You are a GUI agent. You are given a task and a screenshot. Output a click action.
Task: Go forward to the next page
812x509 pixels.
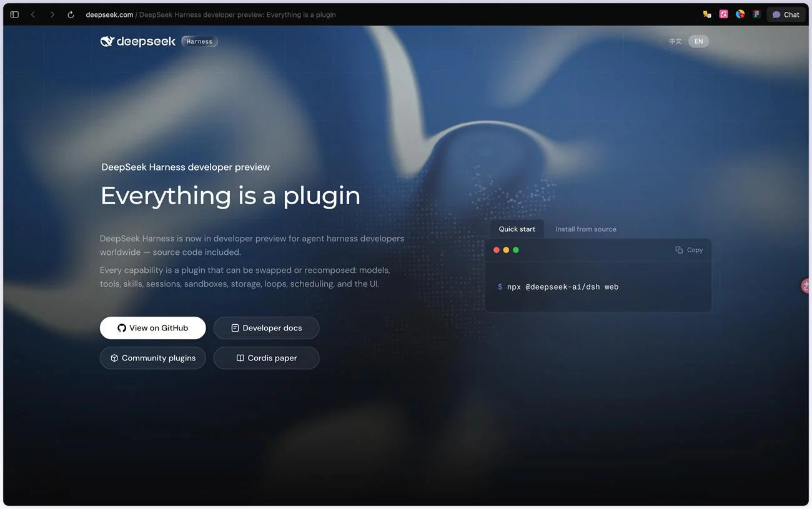[x=52, y=14]
